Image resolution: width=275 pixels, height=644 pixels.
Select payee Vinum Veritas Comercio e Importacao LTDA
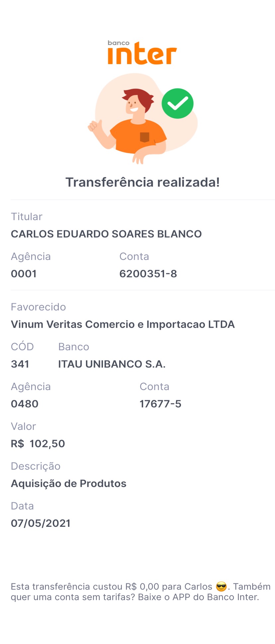(x=123, y=324)
